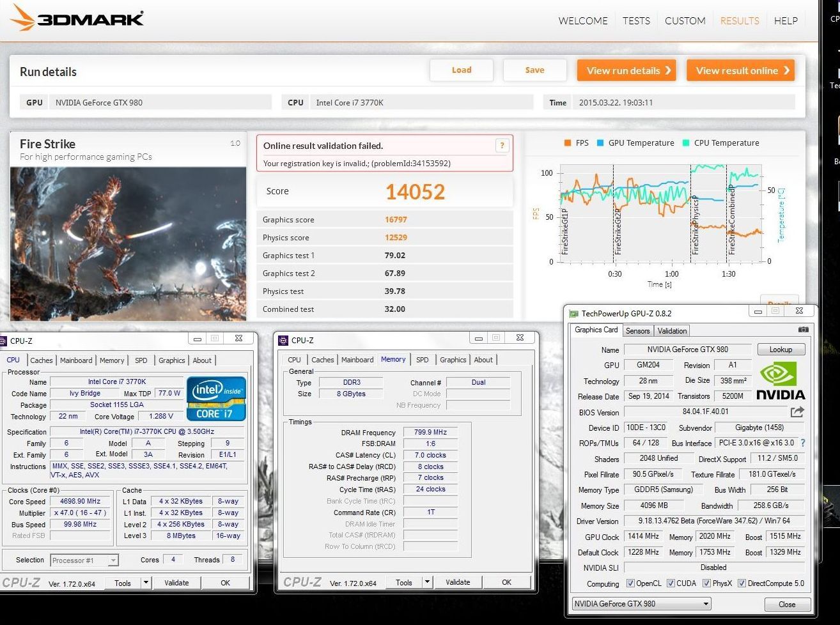Click GPU-Z screenshot camera icon
This screenshot has width=840, height=625.
click(804, 330)
